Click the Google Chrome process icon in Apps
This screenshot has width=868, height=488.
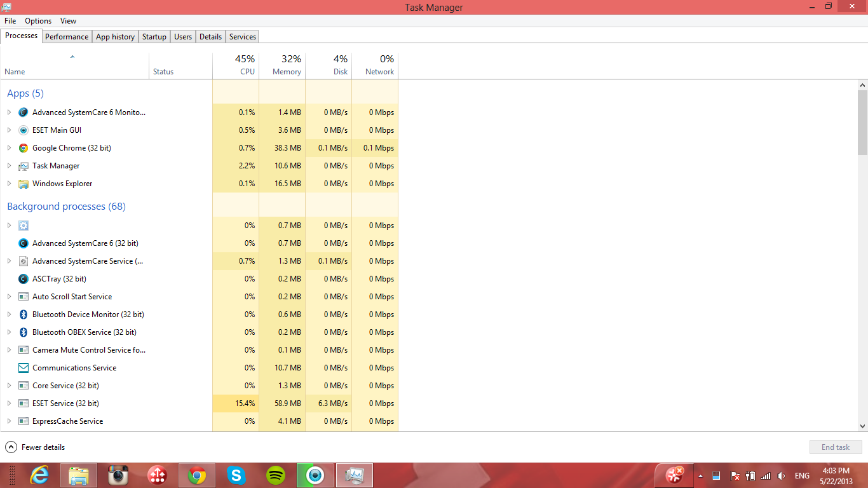click(24, 148)
